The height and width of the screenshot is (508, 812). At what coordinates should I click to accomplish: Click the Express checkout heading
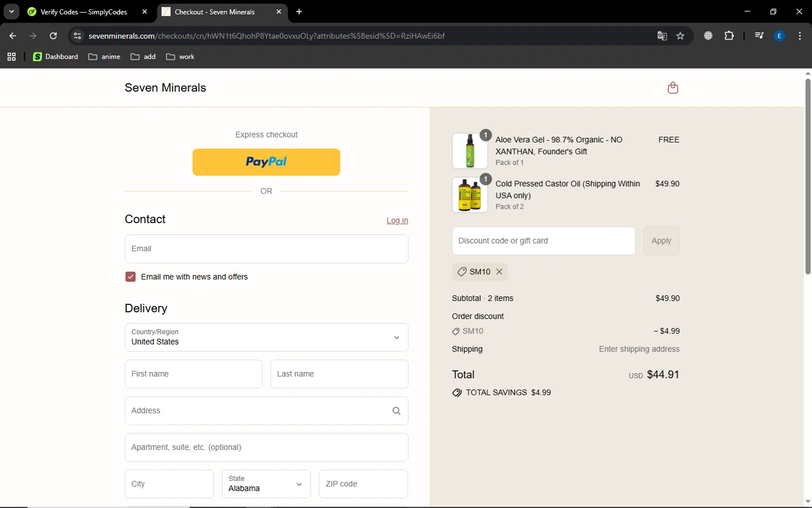tap(266, 135)
